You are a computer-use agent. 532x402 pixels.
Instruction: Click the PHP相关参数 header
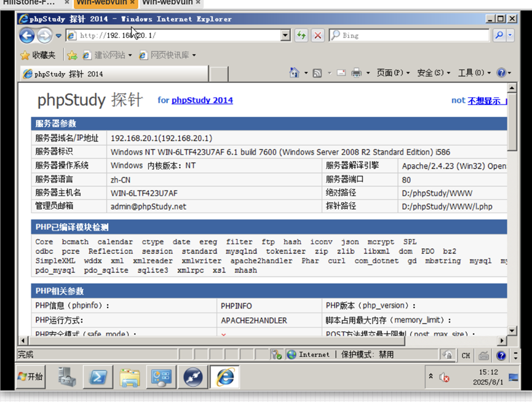pos(269,291)
